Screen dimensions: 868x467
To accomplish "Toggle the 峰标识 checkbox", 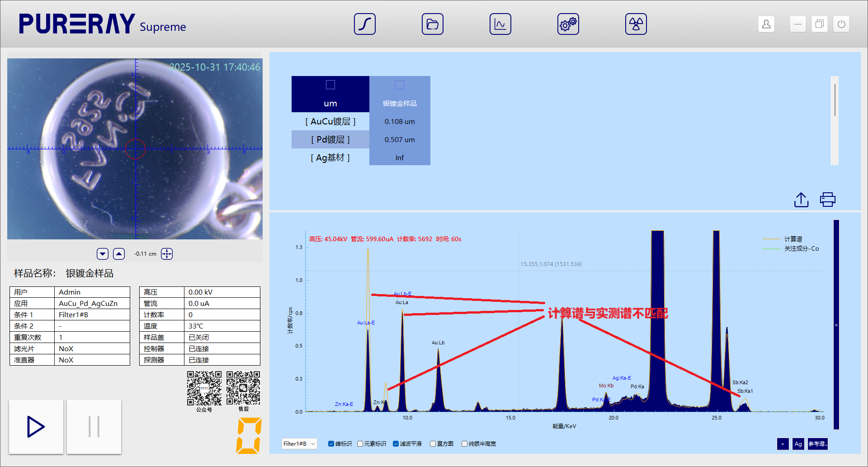I will [x=331, y=444].
